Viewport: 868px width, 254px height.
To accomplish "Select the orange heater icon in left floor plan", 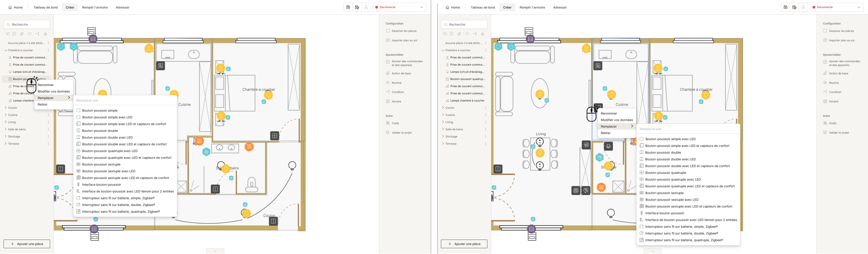I will click(199, 141).
